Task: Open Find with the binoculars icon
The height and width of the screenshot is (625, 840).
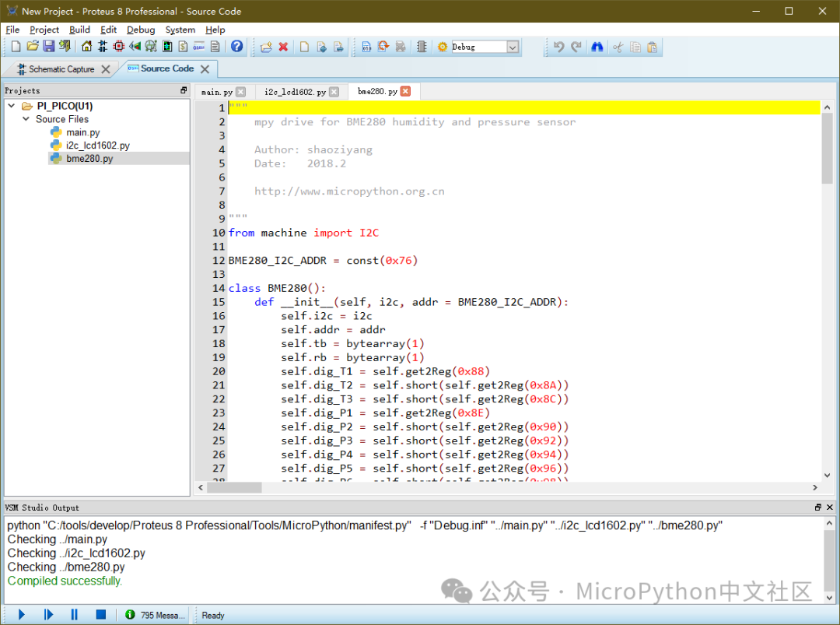Action: (597, 47)
